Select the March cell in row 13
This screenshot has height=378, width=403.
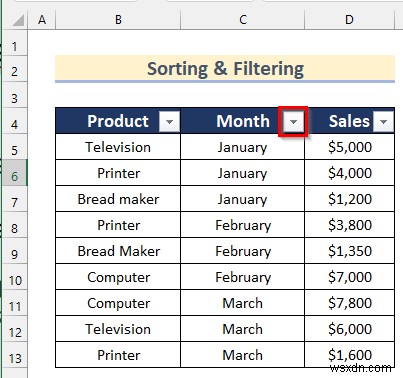pyautogui.click(x=243, y=355)
